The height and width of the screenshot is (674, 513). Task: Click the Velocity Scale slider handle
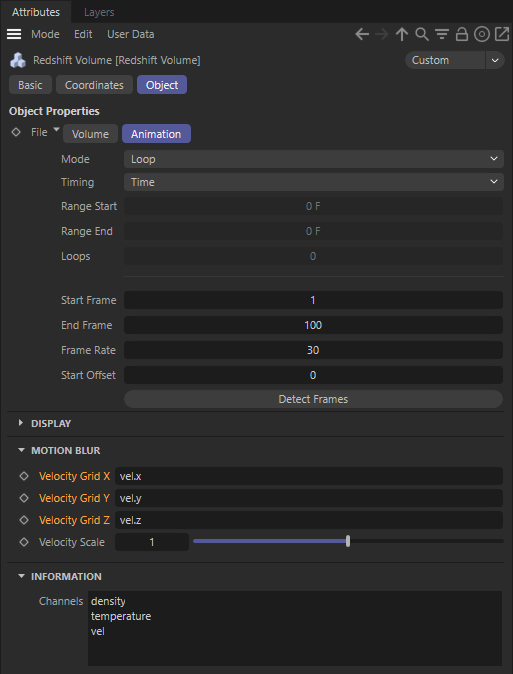(x=348, y=542)
